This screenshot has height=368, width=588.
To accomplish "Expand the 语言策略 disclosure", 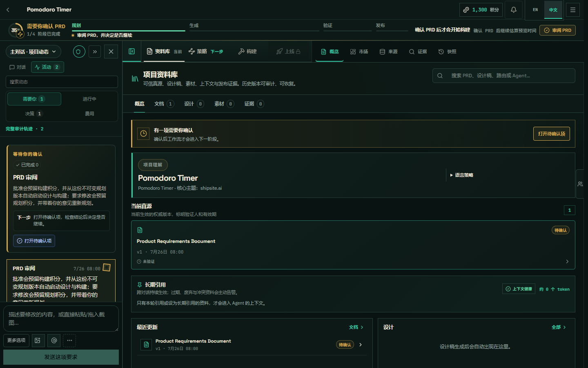I will point(462,175).
